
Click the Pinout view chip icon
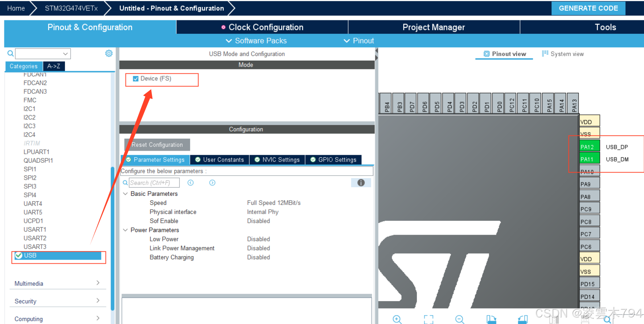pyautogui.click(x=487, y=54)
